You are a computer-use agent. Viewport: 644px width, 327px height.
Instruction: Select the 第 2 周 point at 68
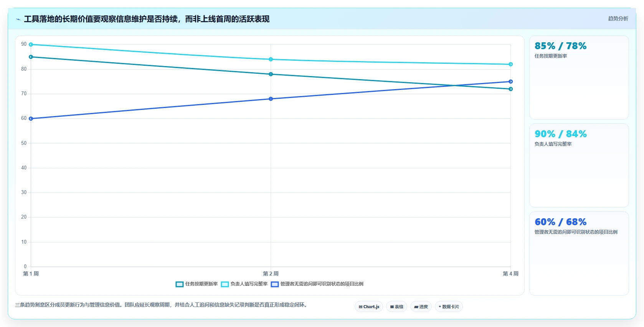(x=271, y=99)
